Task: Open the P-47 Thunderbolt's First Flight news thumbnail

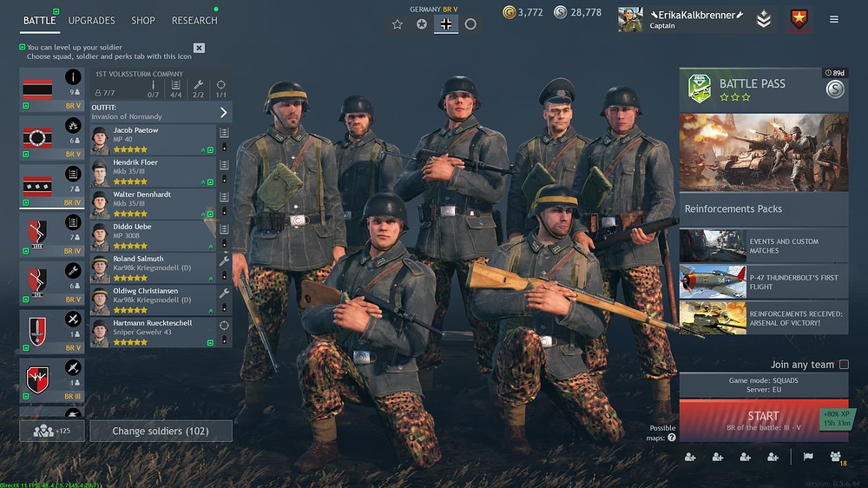Action: click(713, 281)
